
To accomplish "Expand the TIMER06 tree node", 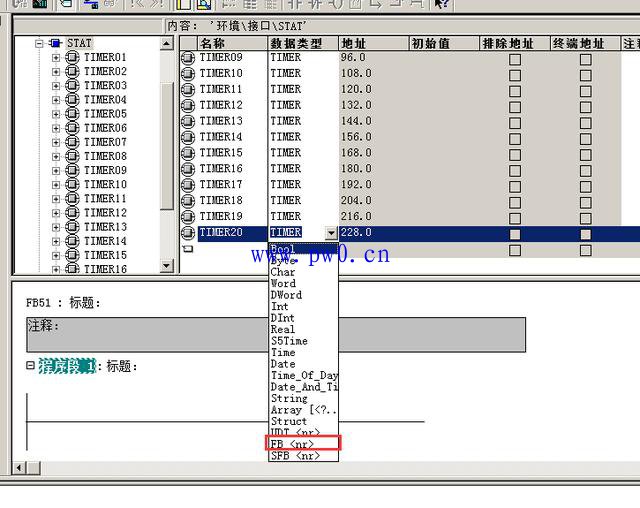I will [x=56, y=128].
